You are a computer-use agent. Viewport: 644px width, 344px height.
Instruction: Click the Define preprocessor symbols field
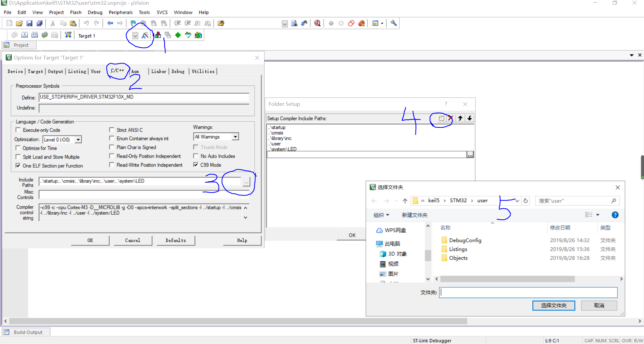[144, 97]
